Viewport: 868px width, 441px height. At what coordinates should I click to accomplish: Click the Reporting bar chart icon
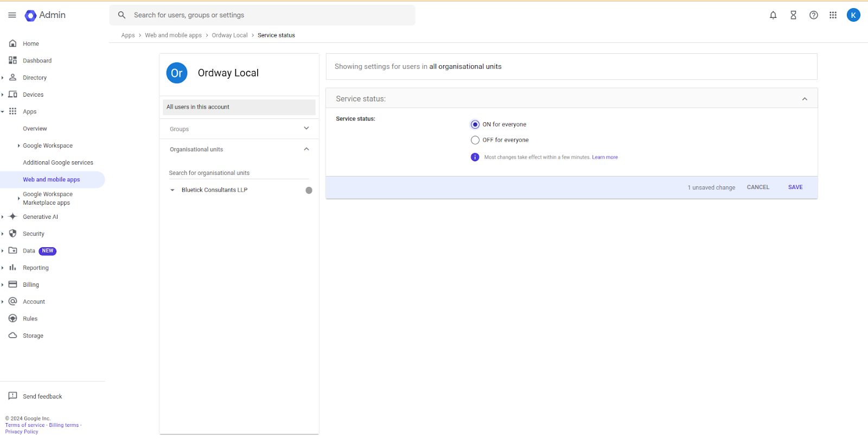pos(12,267)
